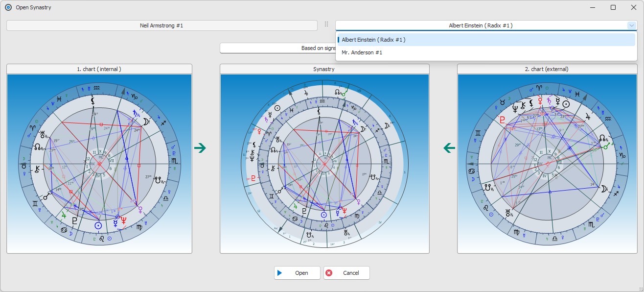Click the drag handle between chart selectors
Screen dimensions: 644x292
(x=326, y=24)
